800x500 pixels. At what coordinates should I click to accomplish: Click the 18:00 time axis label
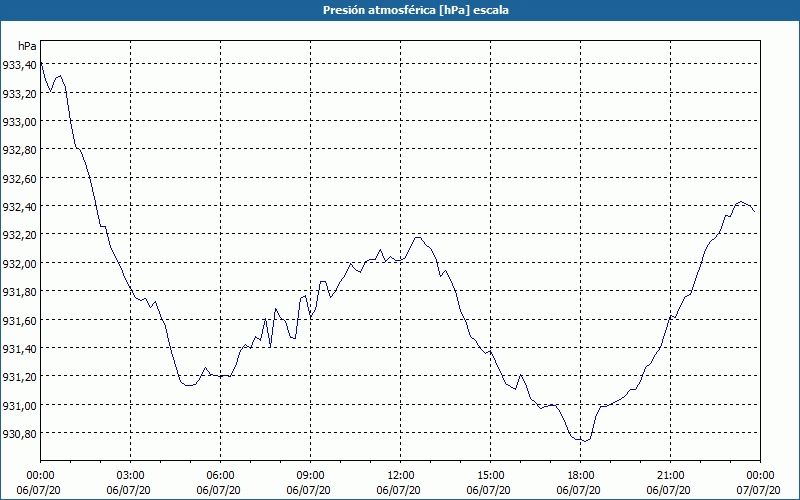[580, 476]
